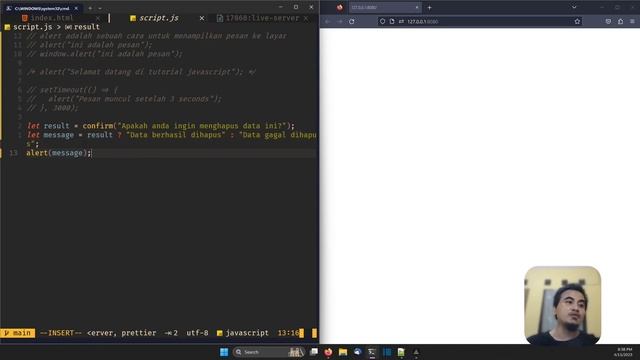Click the result symbol in breadcrumb
This screenshot has width=640, height=360.
pos(87,27)
